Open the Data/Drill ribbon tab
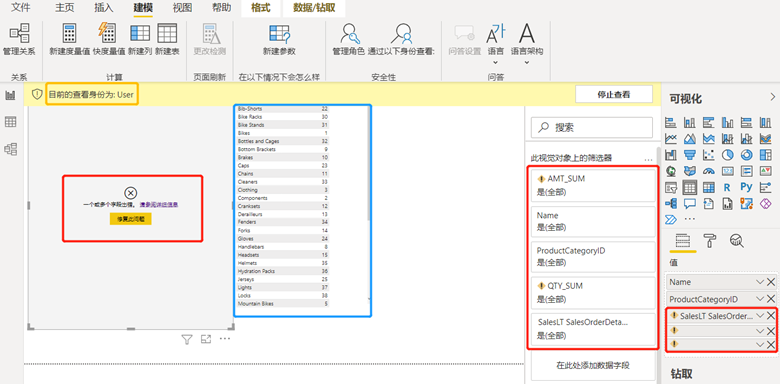The image size is (780, 384). (x=314, y=7)
